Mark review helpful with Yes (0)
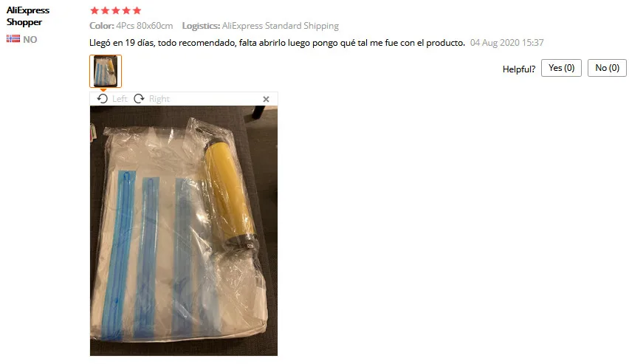This screenshot has width=629, height=364. [x=561, y=68]
